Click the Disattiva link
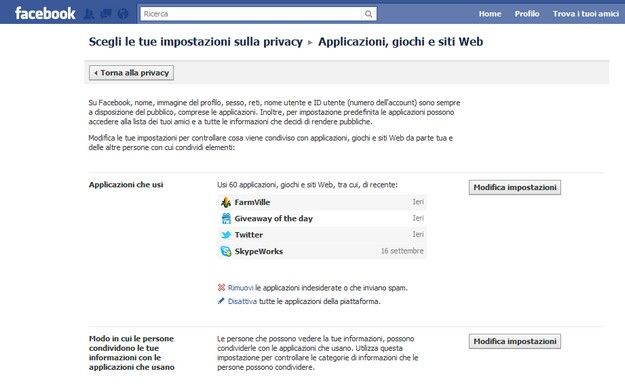The width and height of the screenshot is (625, 391). [x=242, y=301]
